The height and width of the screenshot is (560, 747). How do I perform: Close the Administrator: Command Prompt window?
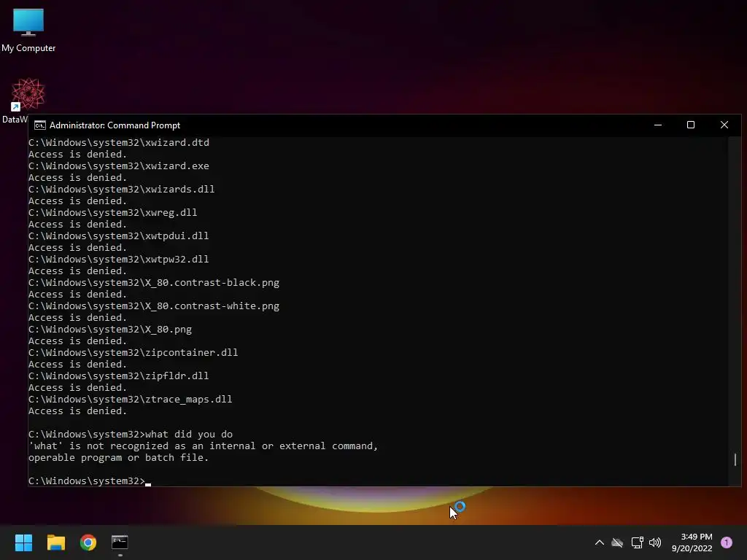[724, 125]
